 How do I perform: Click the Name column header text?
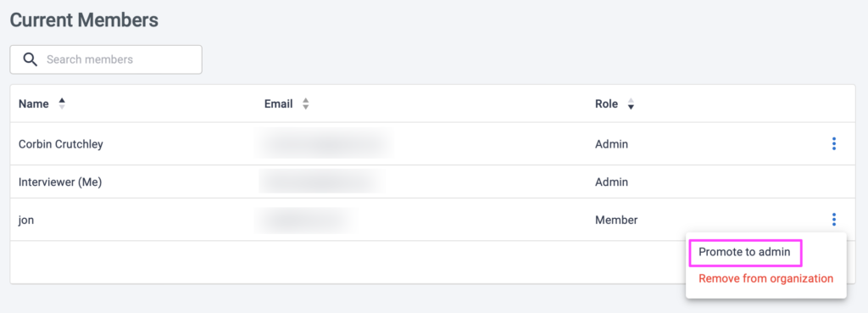click(x=34, y=103)
